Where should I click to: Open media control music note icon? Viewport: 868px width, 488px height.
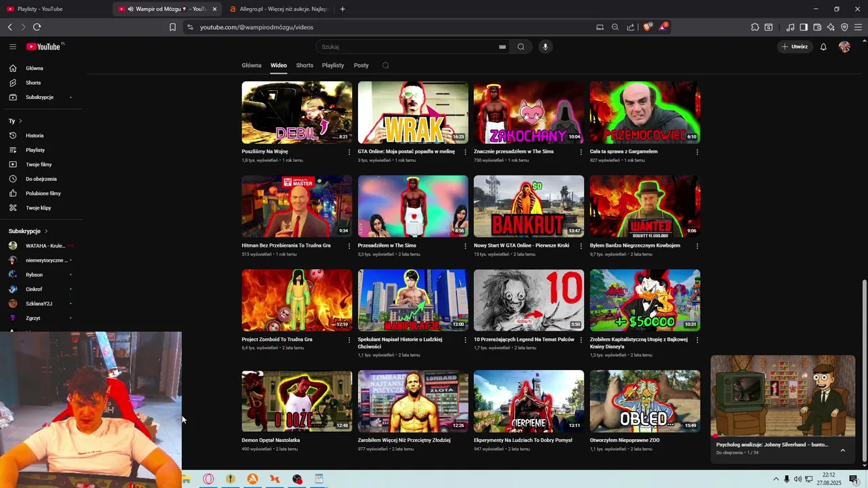tap(790, 27)
